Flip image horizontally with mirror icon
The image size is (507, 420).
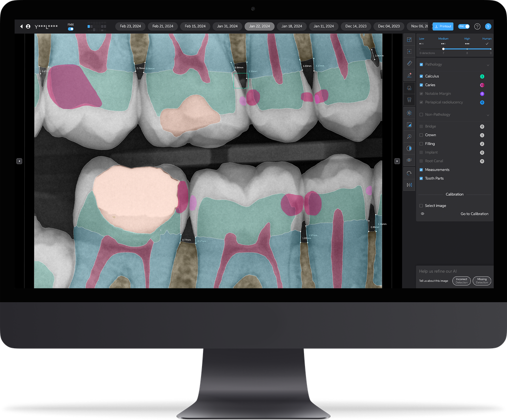pos(409,185)
